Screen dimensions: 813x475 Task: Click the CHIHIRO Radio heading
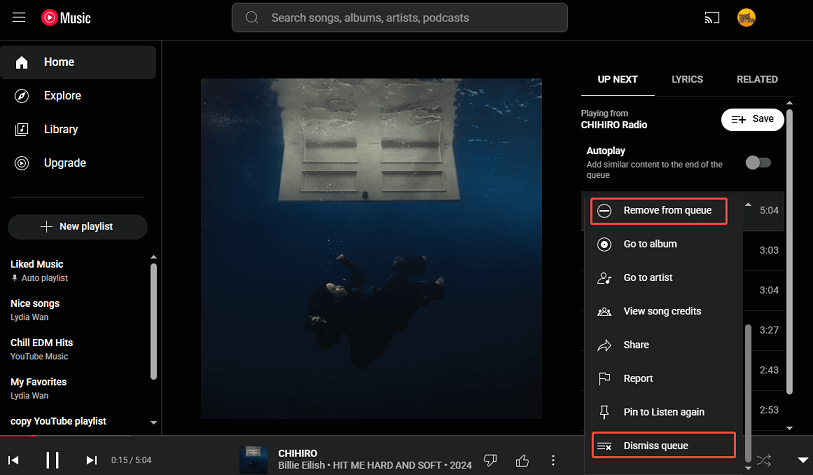[614, 125]
